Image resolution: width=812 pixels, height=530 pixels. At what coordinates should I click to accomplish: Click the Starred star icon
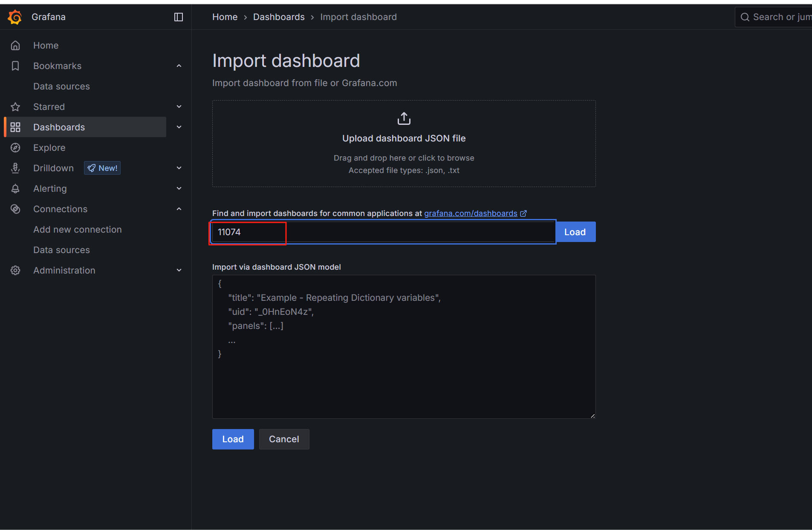[15, 107]
